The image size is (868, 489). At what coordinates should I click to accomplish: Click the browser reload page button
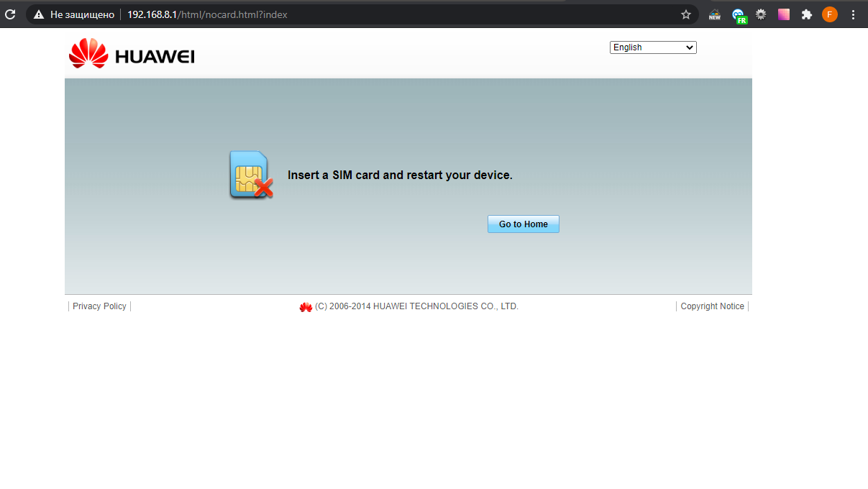tap(10, 14)
